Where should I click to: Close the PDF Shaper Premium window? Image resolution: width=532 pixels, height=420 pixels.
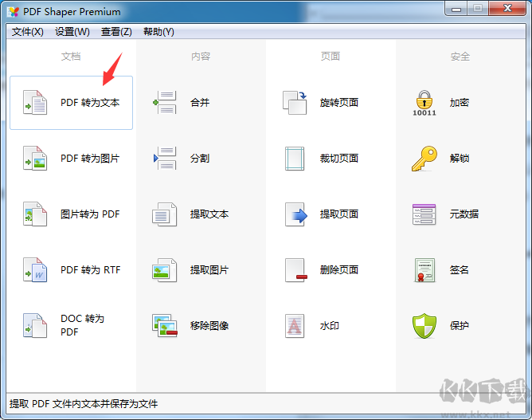click(x=507, y=9)
